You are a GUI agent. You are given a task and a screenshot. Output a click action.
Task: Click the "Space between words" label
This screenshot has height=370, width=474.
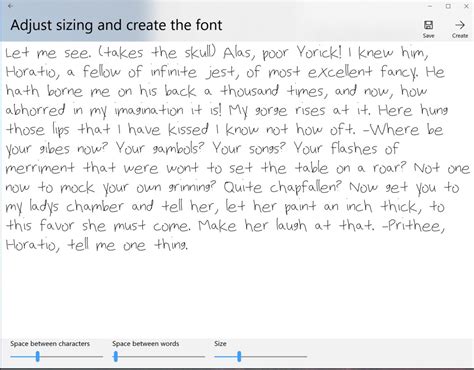pyautogui.click(x=146, y=343)
